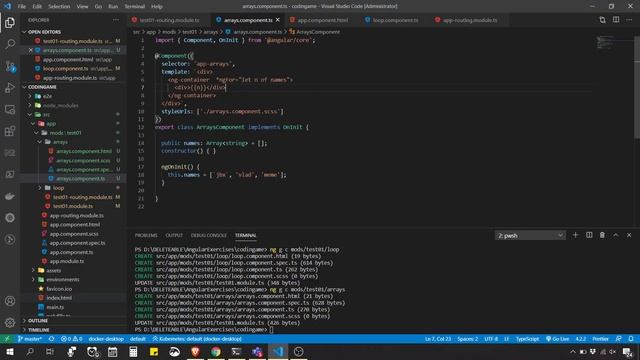Close the arrays.component.ts editor tab

pyautogui.click(x=278, y=20)
